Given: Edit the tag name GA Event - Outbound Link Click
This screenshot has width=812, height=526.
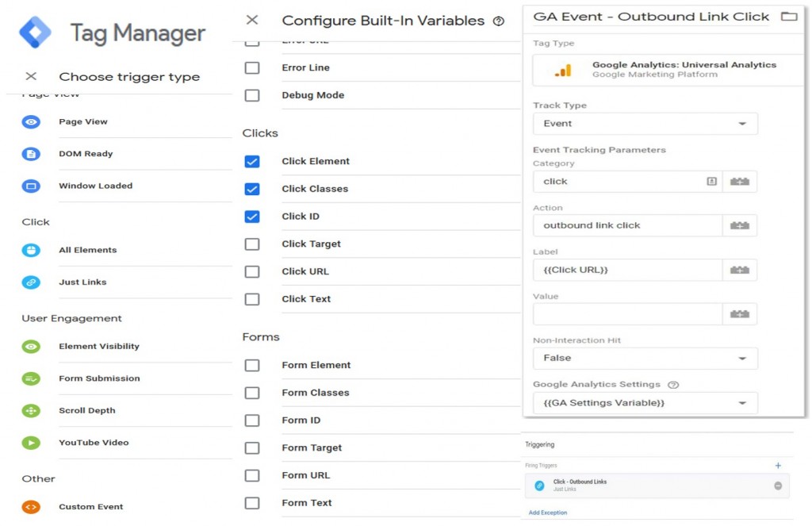Looking at the screenshot, I should 651,17.
